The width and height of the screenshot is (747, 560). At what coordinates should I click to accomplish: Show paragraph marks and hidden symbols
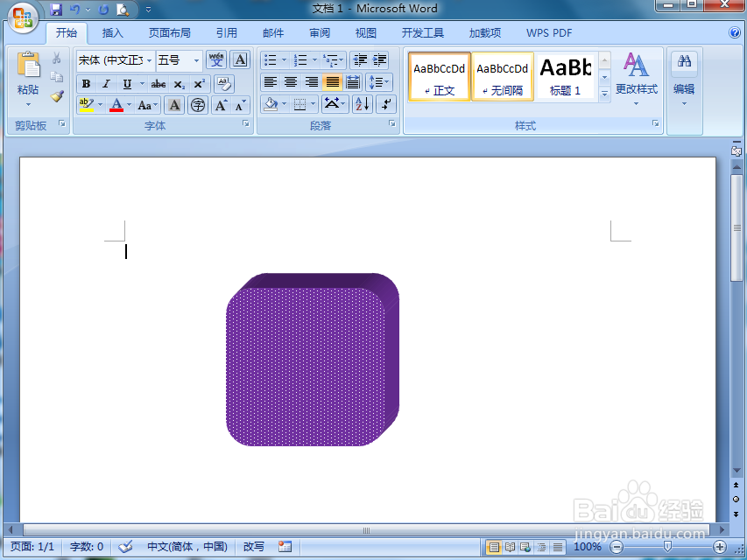386,104
